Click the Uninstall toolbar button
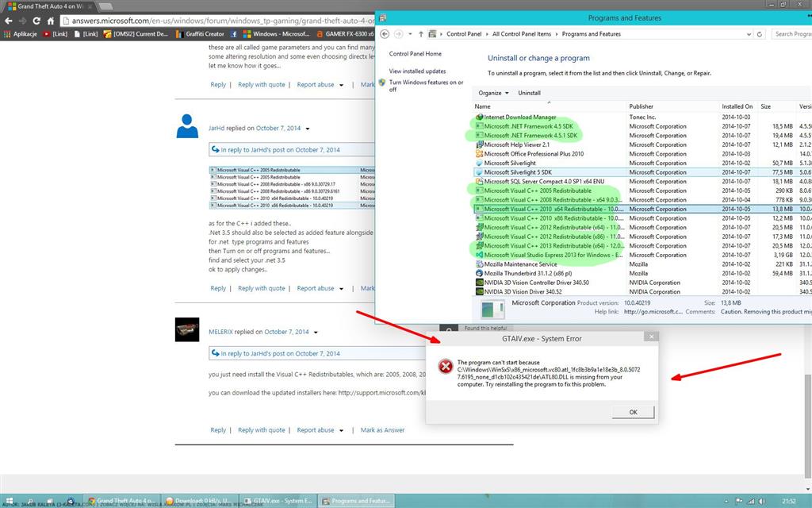The width and height of the screenshot is (812, 508). [529, 93]
